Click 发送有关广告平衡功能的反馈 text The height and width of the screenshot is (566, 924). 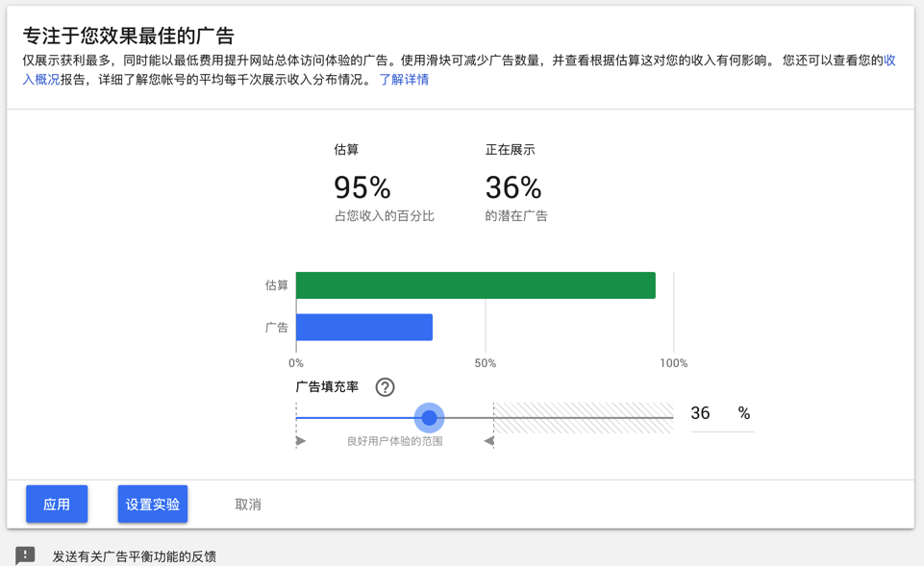pos(135,556)
